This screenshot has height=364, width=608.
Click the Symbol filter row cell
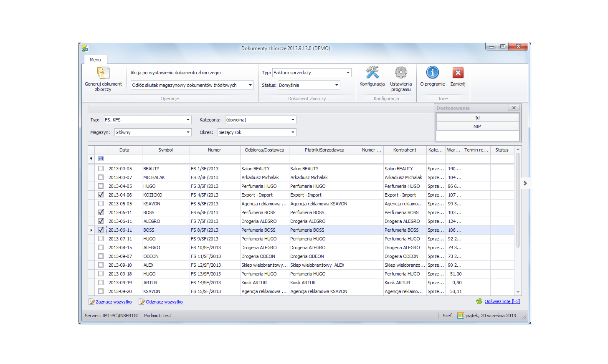point(166,159)
